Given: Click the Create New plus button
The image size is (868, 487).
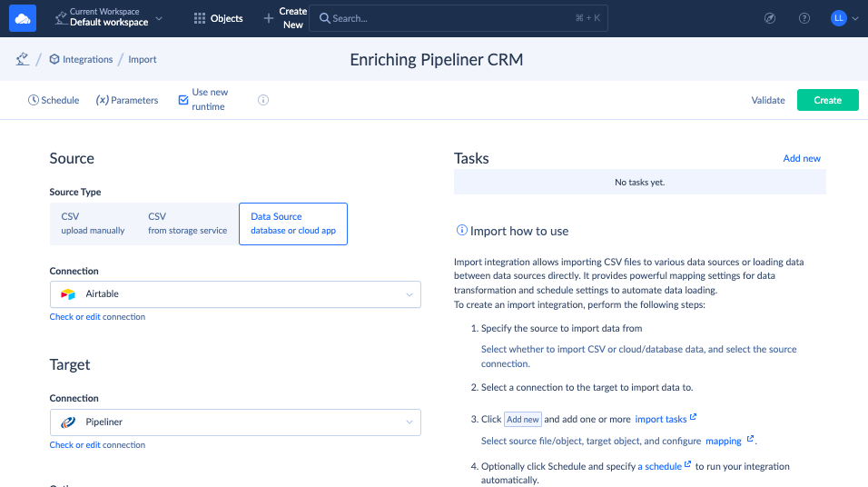Looking at the screenshot, I should [285, 18].
